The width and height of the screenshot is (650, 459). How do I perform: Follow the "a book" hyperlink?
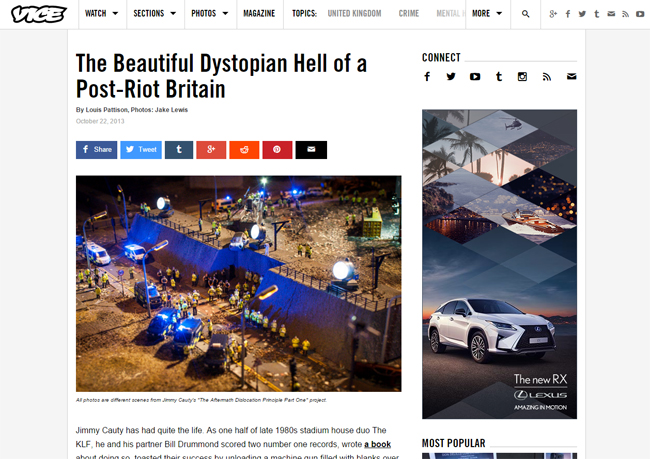tap(378, 444)
